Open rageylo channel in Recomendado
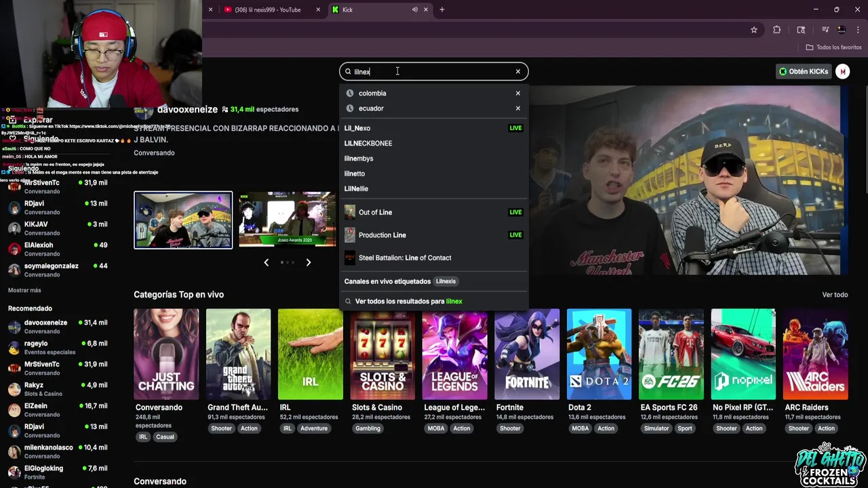Image resolution: width=868 pixels, height=488 pixels. point(58,348)
